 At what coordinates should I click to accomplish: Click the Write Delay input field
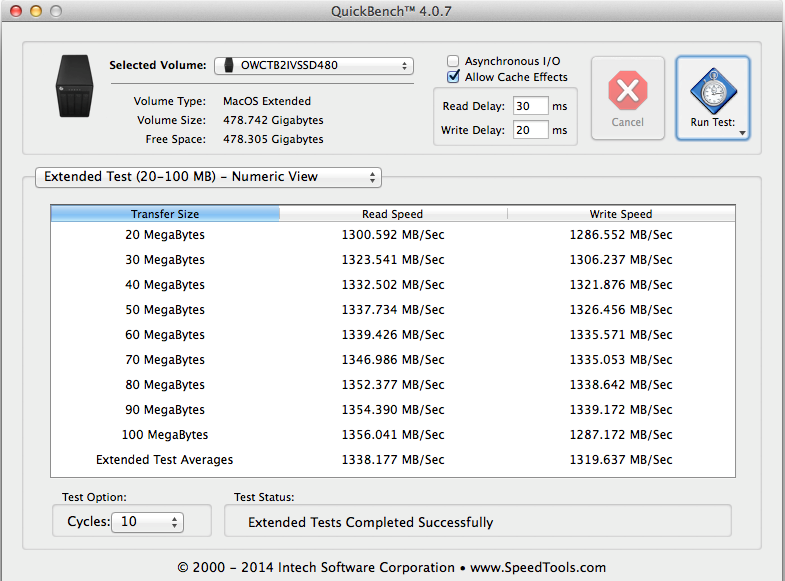pos(530,130)
